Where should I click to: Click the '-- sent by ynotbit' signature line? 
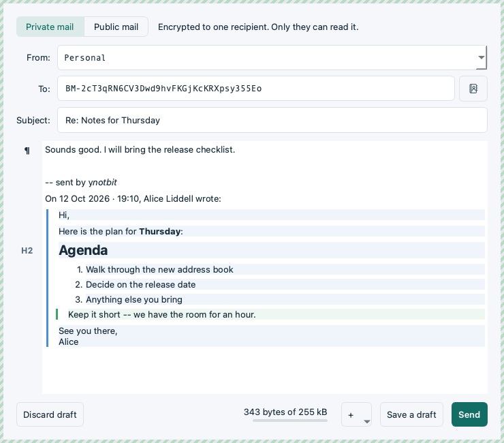(81, 183)
